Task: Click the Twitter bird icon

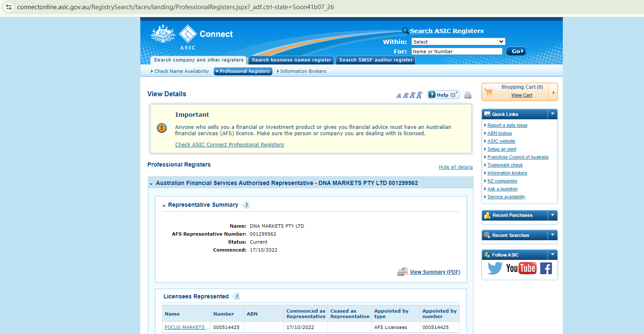Action: coord(495,268)
